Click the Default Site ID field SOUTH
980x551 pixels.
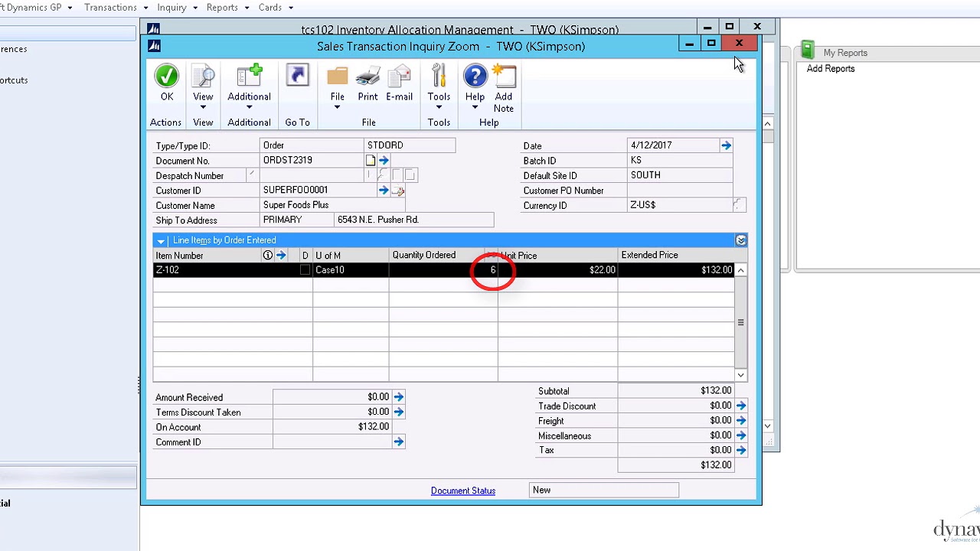[681, 175]
